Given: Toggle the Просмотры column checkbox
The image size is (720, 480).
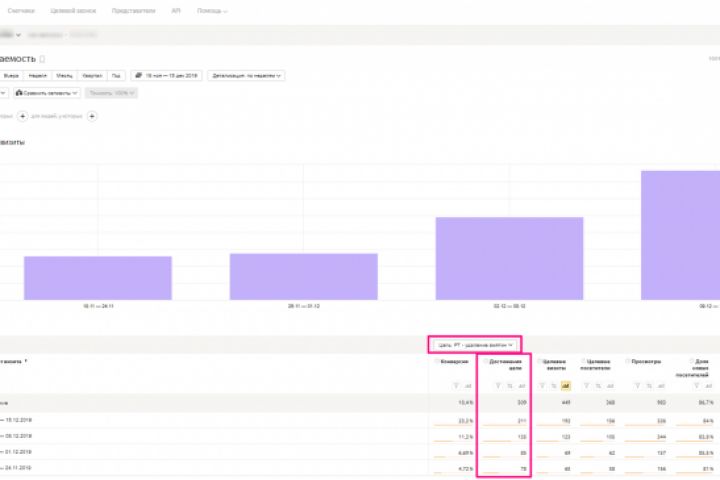Looking at the screenshot, I should 628,361.
